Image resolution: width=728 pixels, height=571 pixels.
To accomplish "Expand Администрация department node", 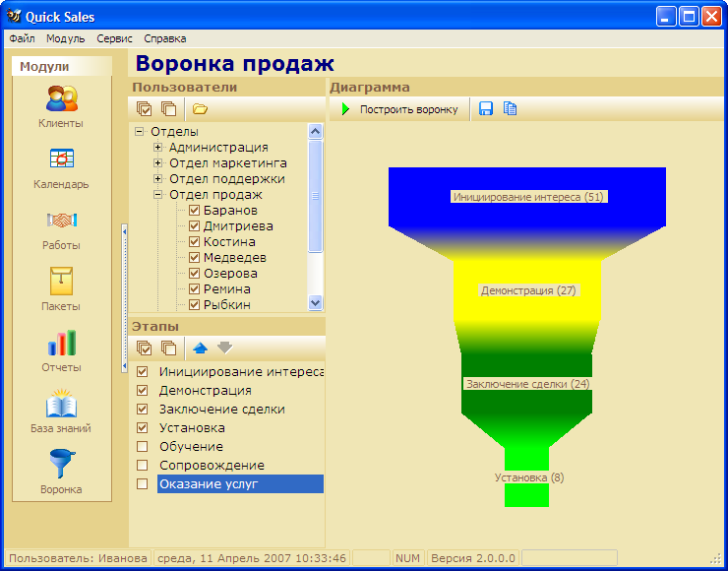I will 157,148.
